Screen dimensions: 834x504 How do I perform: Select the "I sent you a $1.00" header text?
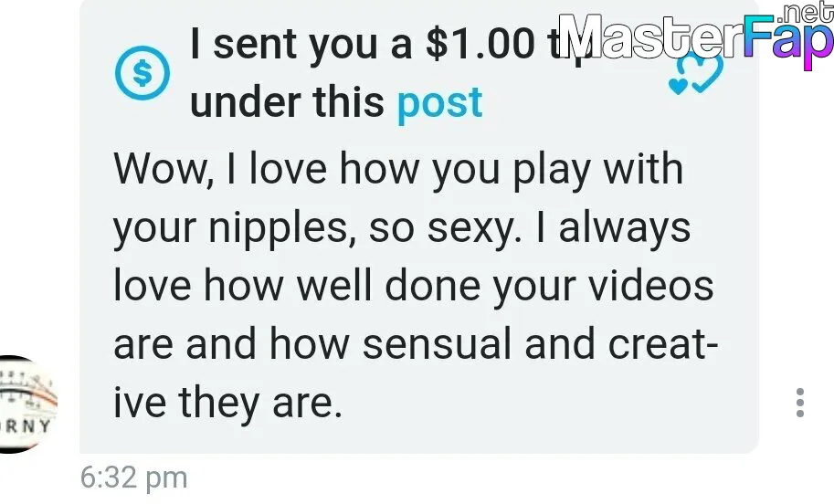(x=363, y=44)
